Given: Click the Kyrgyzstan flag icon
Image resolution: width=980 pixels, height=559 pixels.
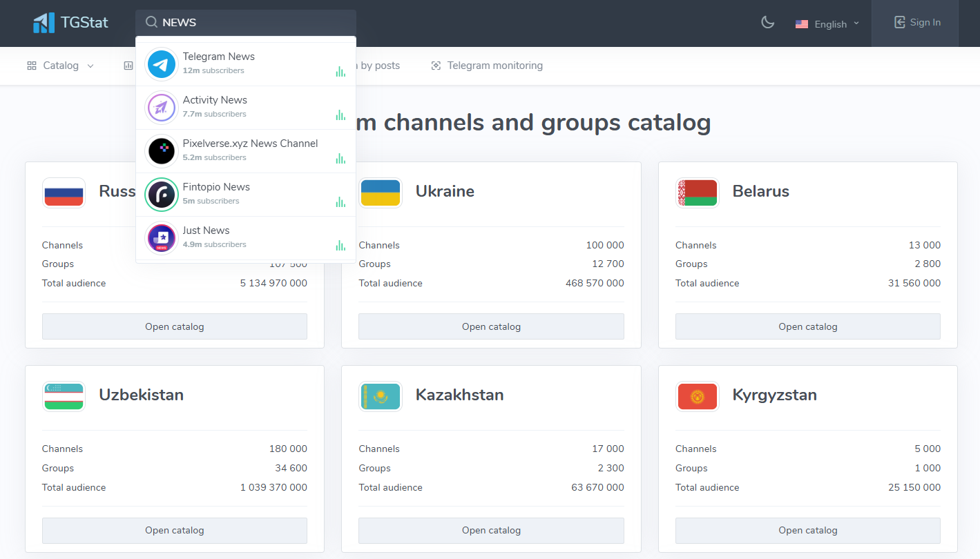Looking at the screenshot, I should tap(698, 396).
